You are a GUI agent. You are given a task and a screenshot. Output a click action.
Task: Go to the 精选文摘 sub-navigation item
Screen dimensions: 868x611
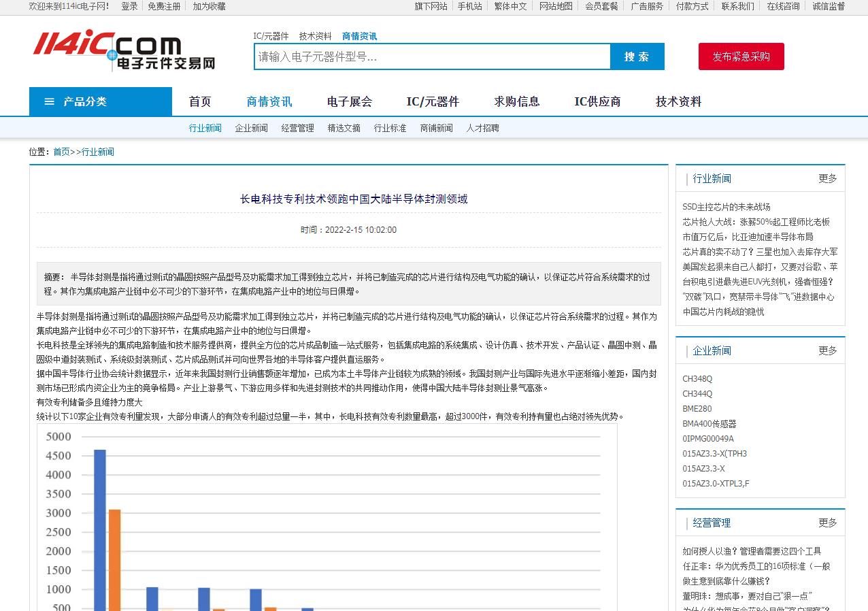(x=344, y=128)
